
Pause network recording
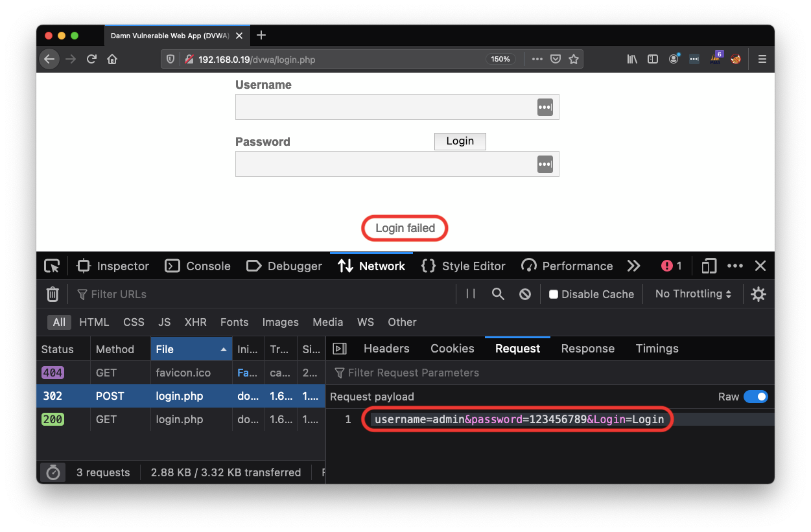[x=471, y=294]
